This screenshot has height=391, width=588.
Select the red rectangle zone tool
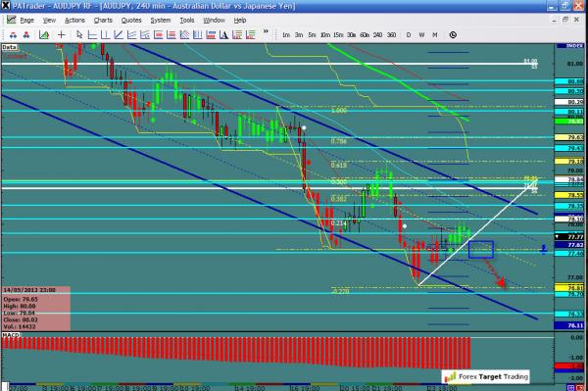pos(158,35)
